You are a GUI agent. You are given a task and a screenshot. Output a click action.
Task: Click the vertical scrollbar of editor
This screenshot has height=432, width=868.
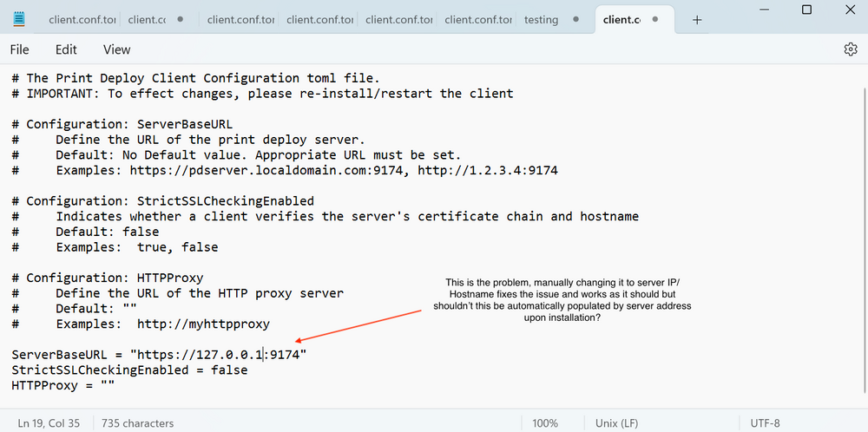click(865, 238)
